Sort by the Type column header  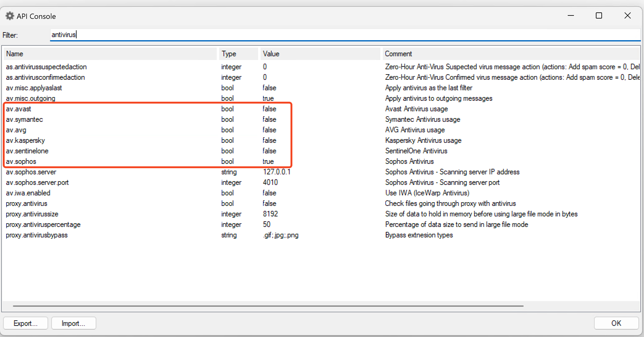(238, 54)
